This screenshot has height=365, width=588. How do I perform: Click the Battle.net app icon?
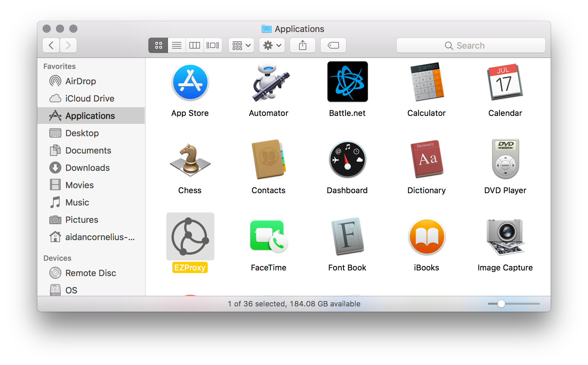347,82
